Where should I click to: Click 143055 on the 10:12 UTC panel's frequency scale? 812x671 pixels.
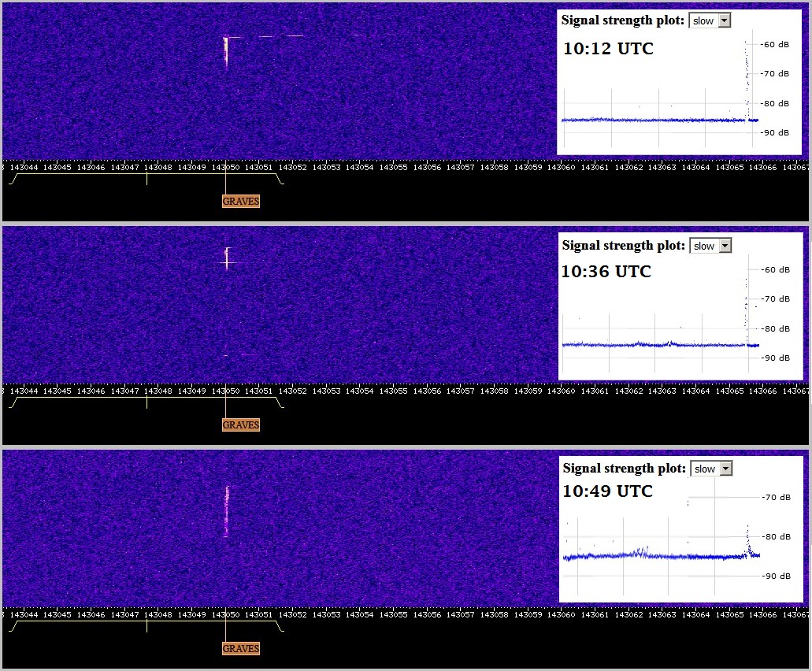pyautogui.click(x=393, y=167)
